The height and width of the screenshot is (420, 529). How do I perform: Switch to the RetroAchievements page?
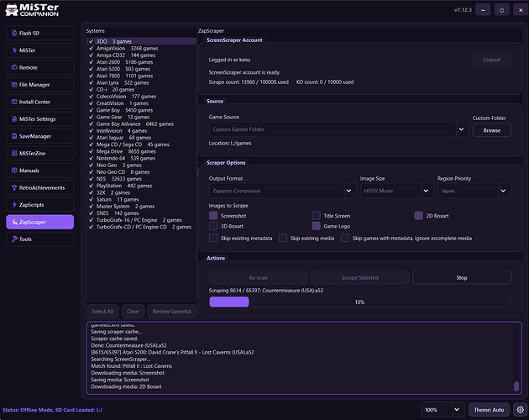tap(39, 187)
